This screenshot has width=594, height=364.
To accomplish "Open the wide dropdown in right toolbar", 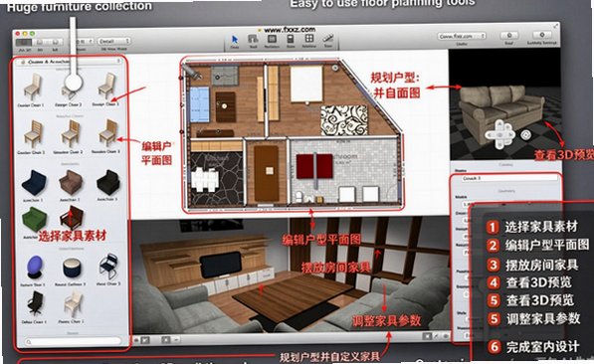I will pyautogui.click(x=462, y=36).
